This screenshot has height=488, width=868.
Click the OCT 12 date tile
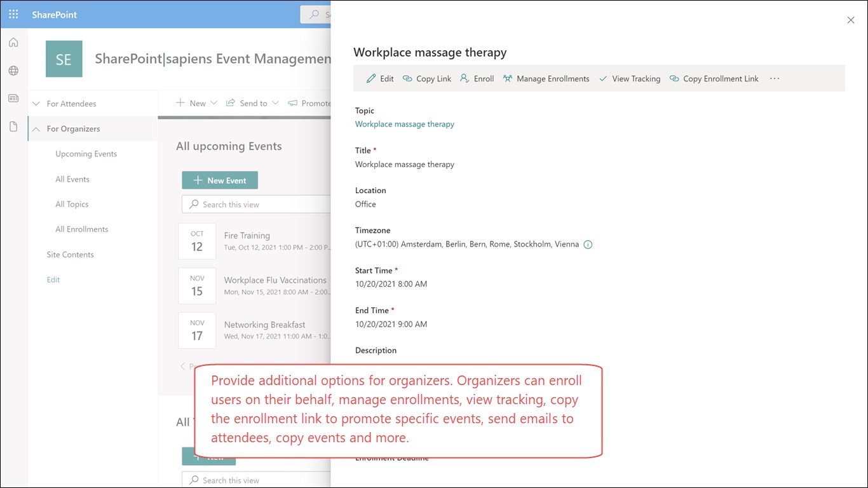point(197,241)
